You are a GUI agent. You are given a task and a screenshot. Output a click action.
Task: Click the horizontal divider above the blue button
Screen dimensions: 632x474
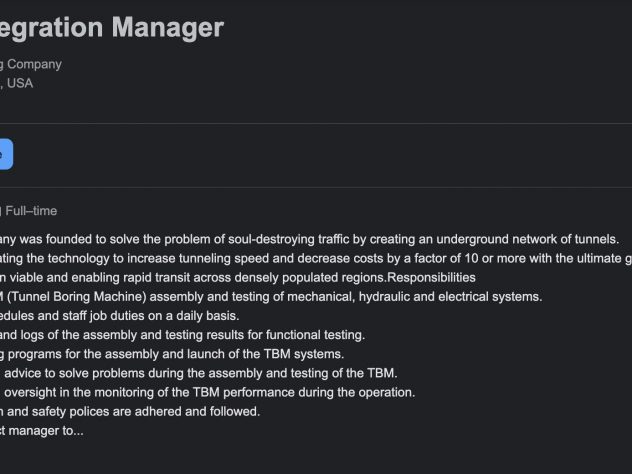316,123
